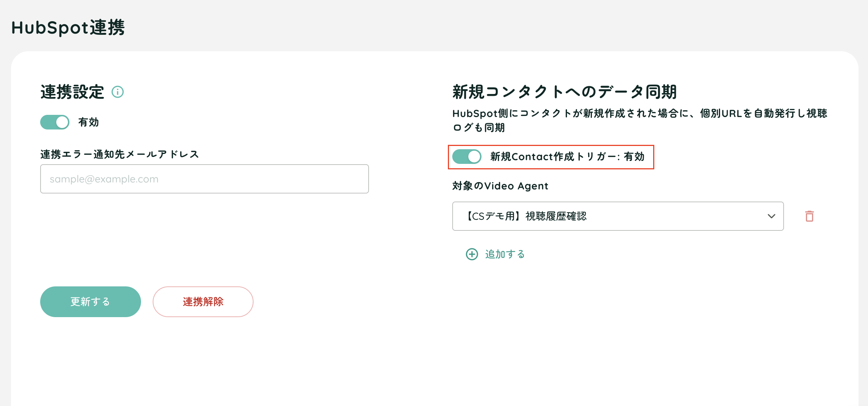Image resolution: width=868 pixels, height=406 pixels.
Task: Click the info icon beside 連携設定
Action: (x=118, y=92)
